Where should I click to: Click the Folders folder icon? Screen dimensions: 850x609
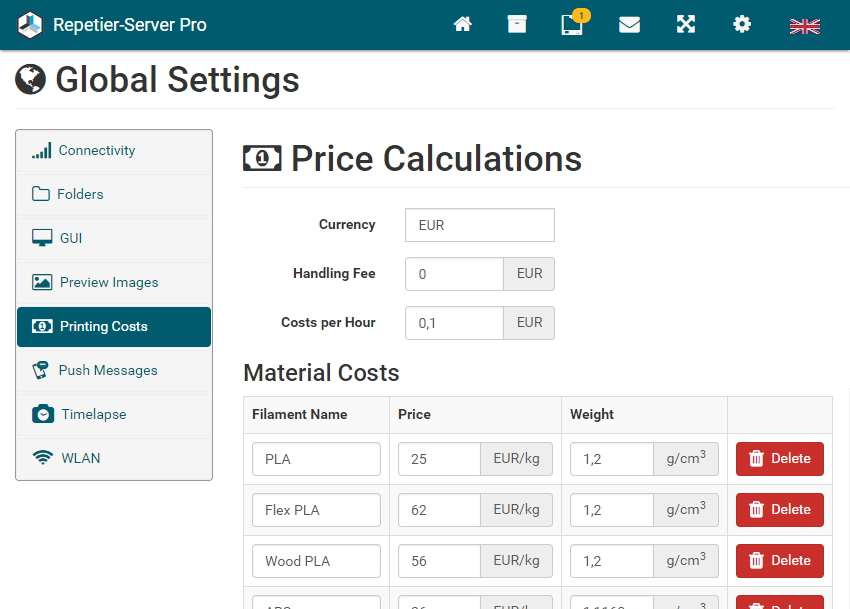pyautogui.click(x=41, y=194)
